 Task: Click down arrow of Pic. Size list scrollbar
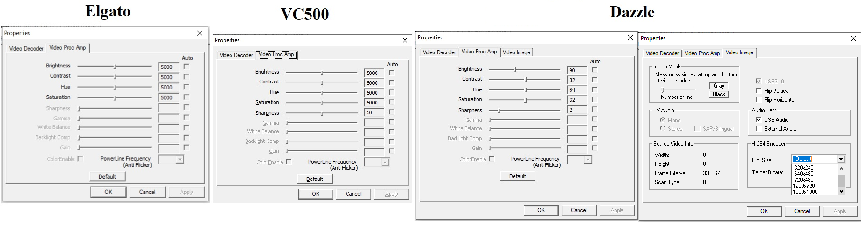pos(841,191)
